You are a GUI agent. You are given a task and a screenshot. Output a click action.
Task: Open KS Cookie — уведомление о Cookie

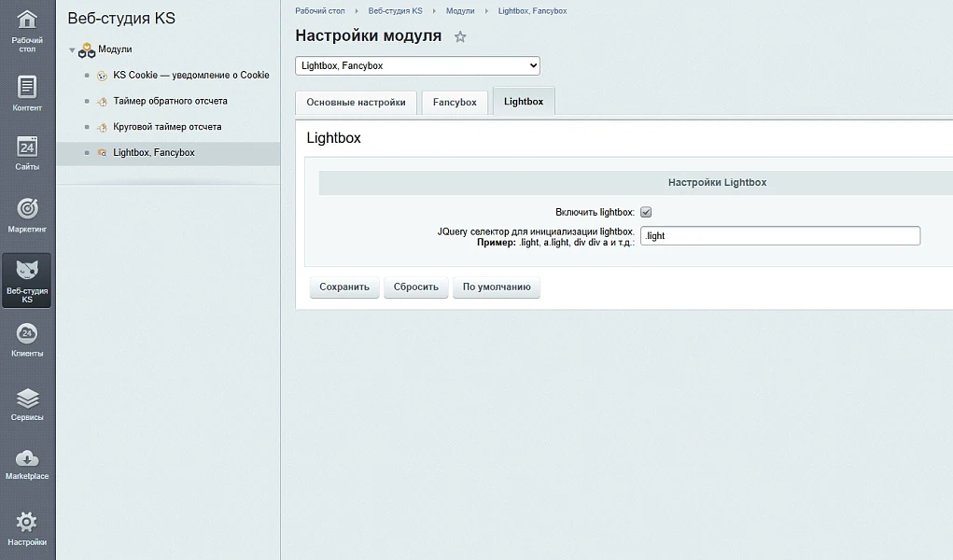tap(190, 75)
